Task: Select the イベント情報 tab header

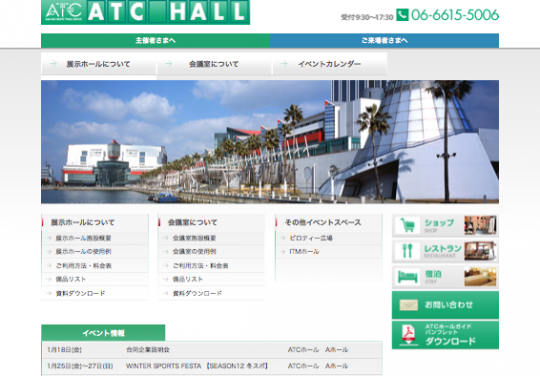Action: pyautogui.click(x=103, y=333)
